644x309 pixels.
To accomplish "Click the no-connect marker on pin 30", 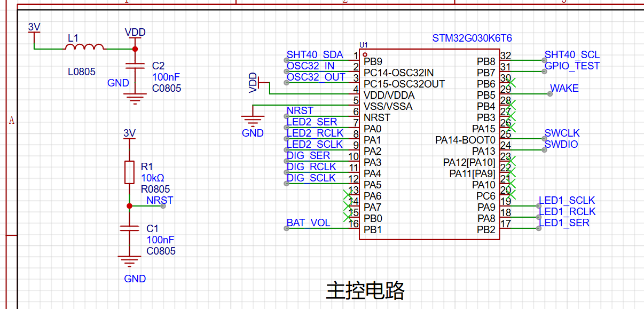I will [512, 83].
